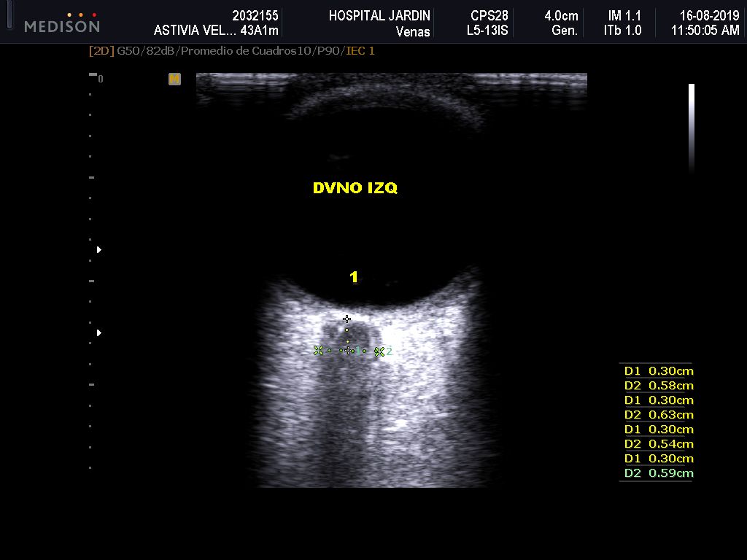Click the Medison logo

61,23
